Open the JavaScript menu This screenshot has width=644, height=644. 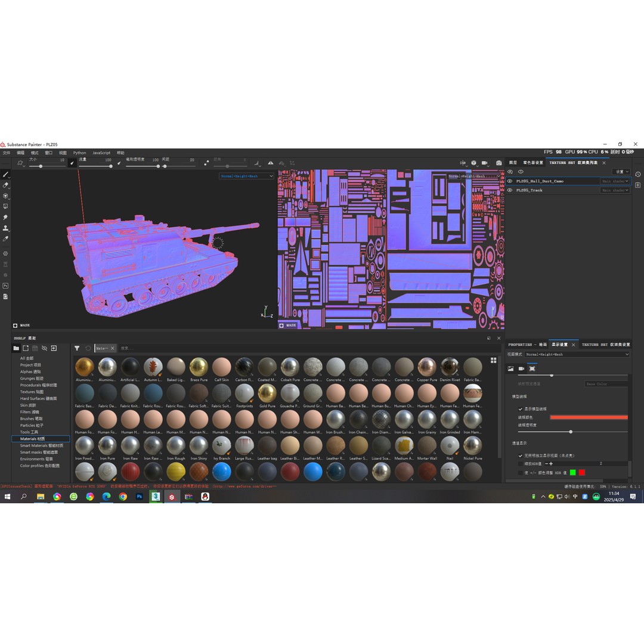(101, 153)
